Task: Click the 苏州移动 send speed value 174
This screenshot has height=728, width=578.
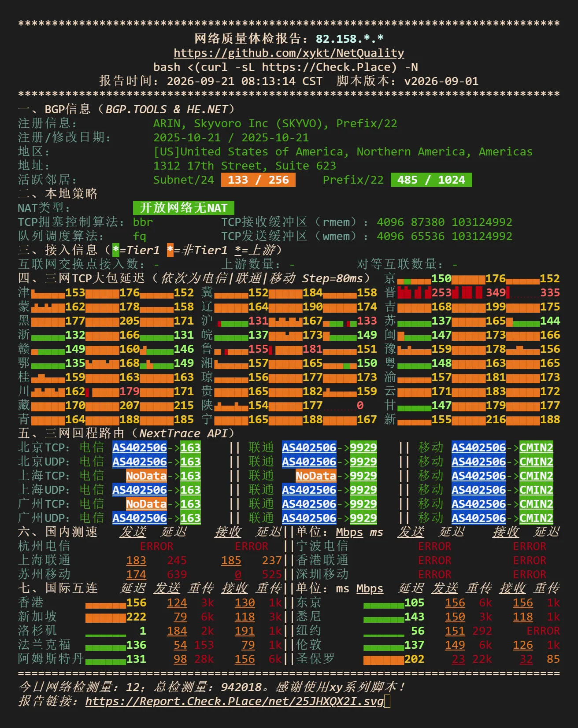Action: (x=136, y=574)
